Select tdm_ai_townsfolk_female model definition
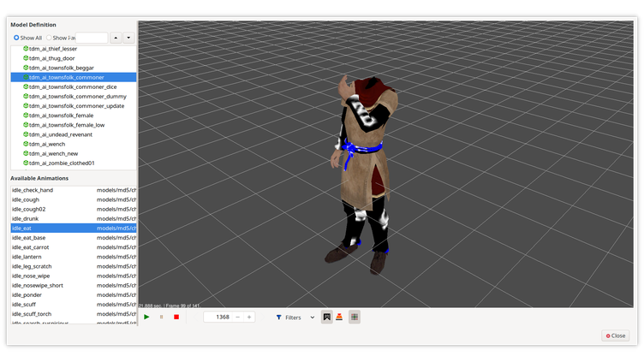 pyautogui.click(x=61, y=116)
